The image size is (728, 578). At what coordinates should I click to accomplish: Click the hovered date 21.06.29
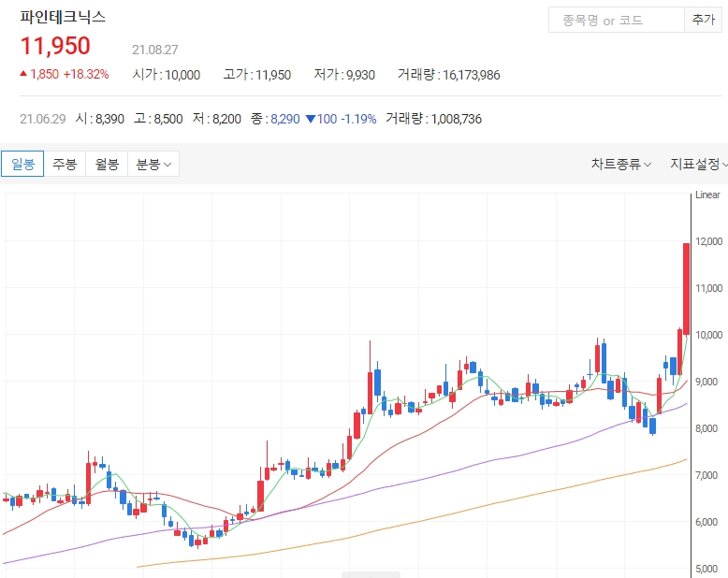43,119
